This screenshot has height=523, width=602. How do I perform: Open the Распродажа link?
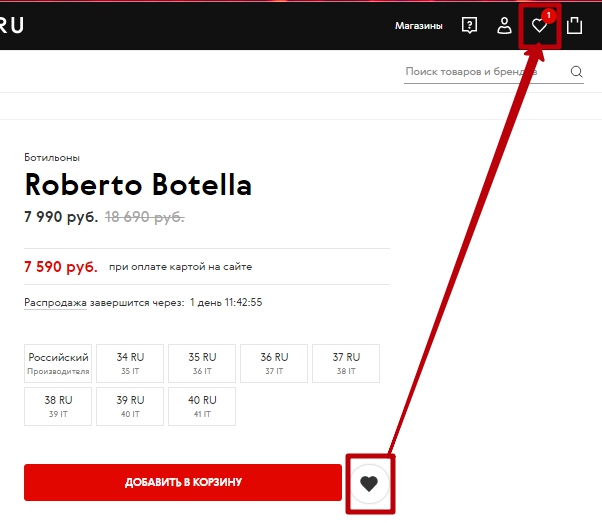tap(55, 303)
